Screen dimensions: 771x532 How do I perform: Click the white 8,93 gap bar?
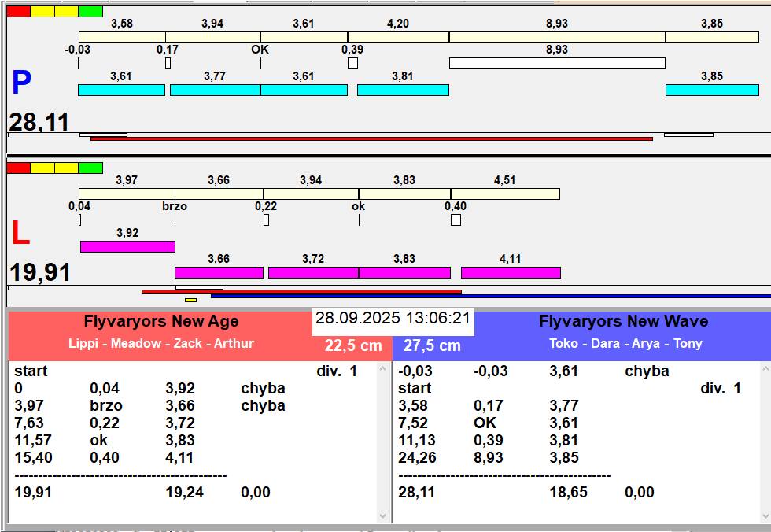[x=557, y=63]
